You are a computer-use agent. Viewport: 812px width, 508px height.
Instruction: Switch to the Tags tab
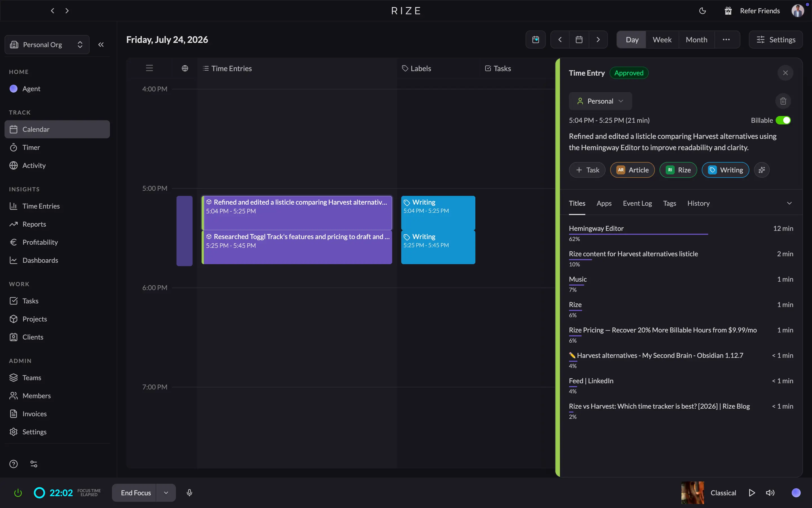(x=669, y=203)
